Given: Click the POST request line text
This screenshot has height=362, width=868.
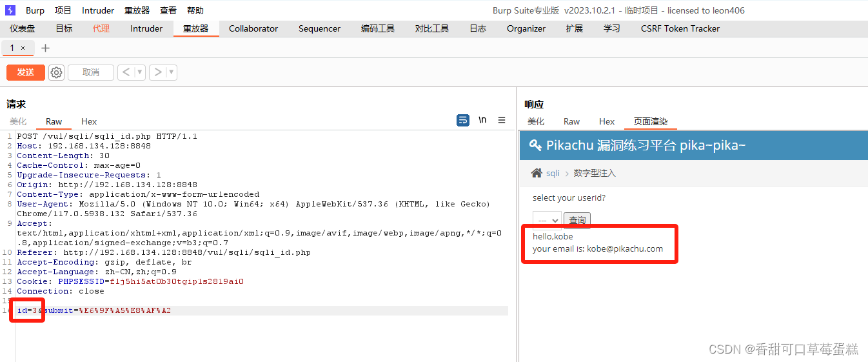Looking at the screenshot, I should 107,136.
